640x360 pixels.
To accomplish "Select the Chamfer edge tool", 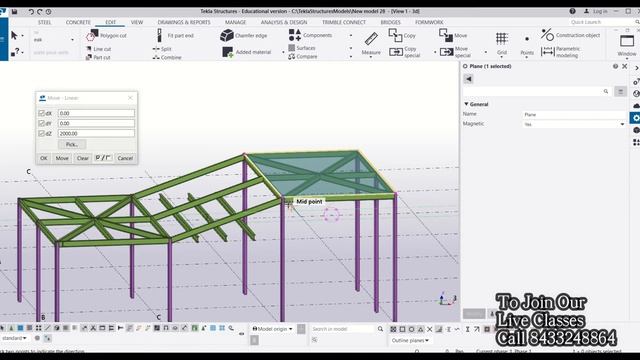I will pyautogui.click(x=244, y=36).
